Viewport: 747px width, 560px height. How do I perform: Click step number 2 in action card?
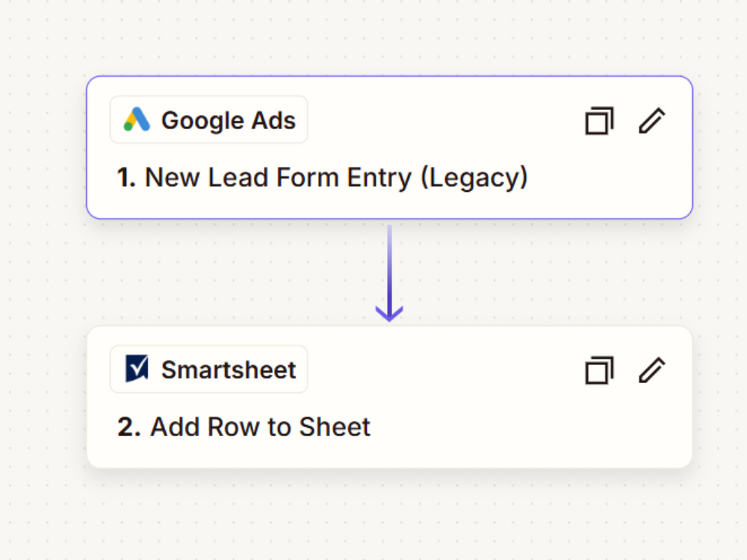pyautogui.click(x=128, y=426)
